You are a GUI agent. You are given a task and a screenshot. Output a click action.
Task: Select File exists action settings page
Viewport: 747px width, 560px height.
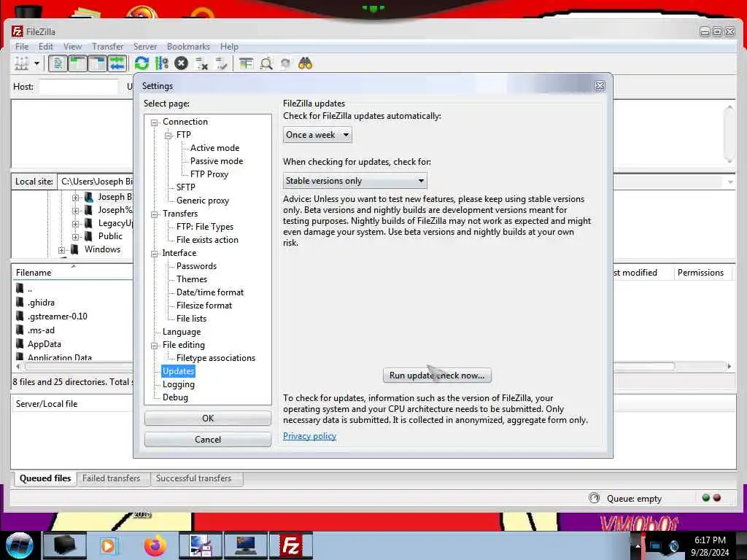click(207, 239)
